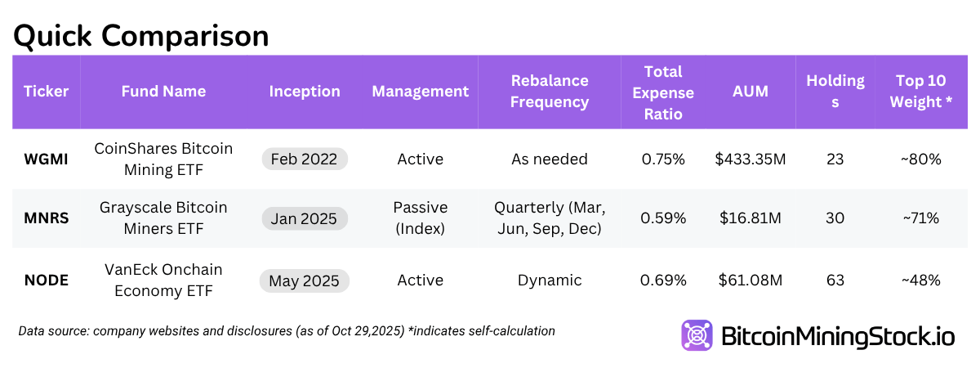Click the $433.35M AUM value

[750, 159]
